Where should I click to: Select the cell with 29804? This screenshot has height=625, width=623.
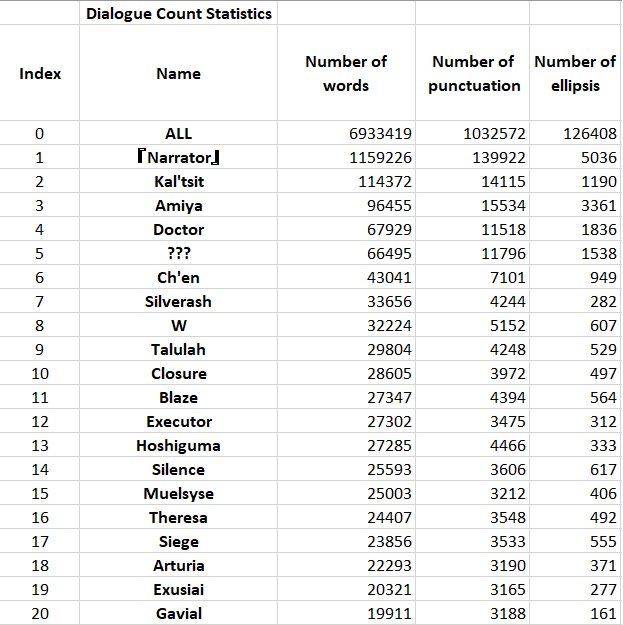pyautogui.click(x=346, y=349)
